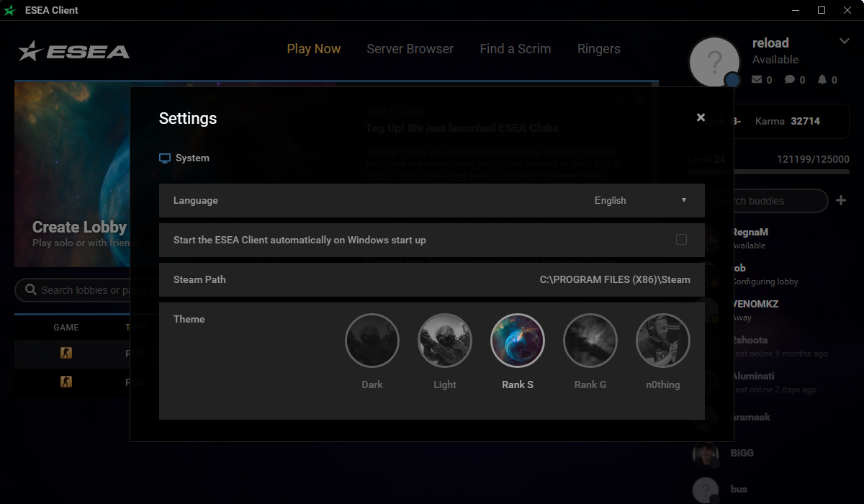Expand the reload profile dropdown chevron
The image size is (864, 504).
tap(845, 41)
